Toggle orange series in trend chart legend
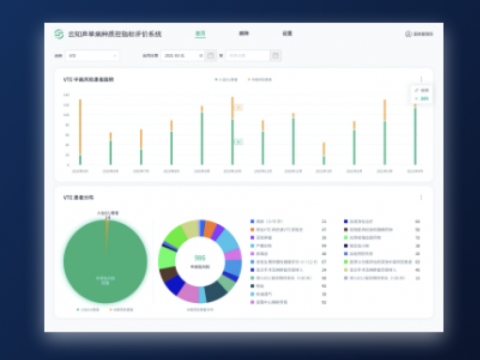The width and height of the screenshot is (480, 360). click(x=260, y=79)
